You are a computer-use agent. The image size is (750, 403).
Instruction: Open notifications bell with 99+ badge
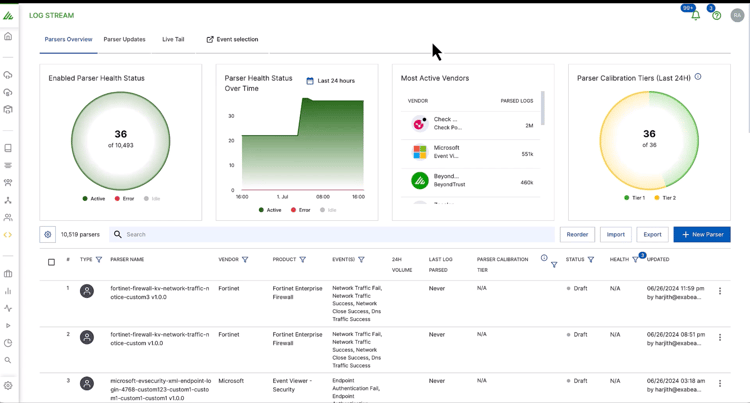tap(695, 15)
